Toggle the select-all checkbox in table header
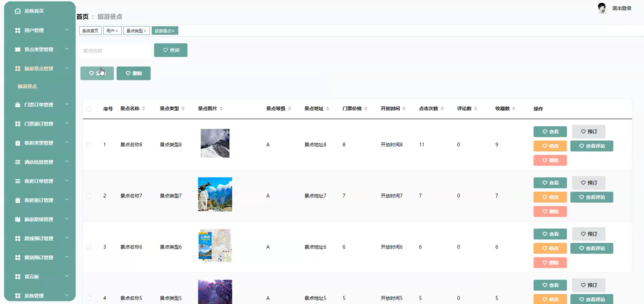The height and width of the screenshot is (304, 644). point(88,109)
